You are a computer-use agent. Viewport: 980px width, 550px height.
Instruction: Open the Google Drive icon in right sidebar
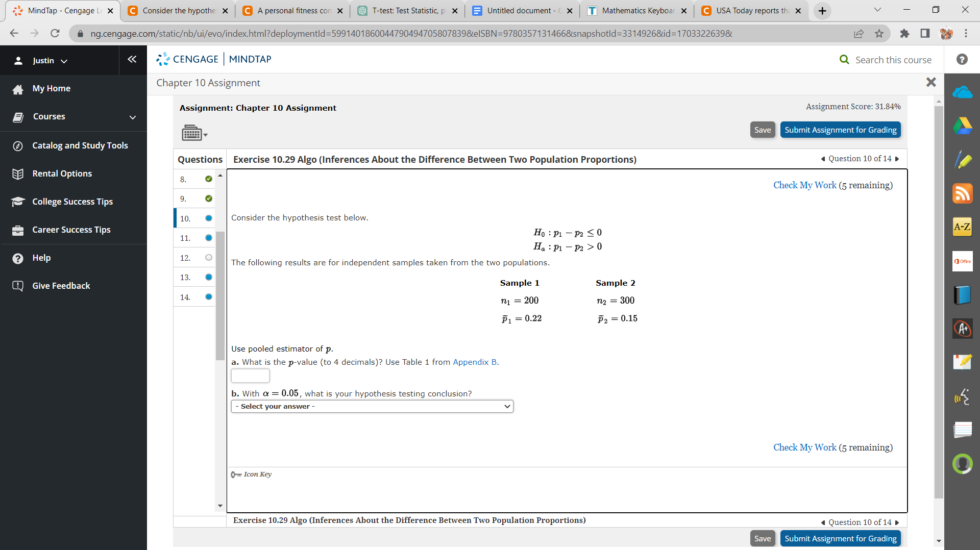click(963, 126)
